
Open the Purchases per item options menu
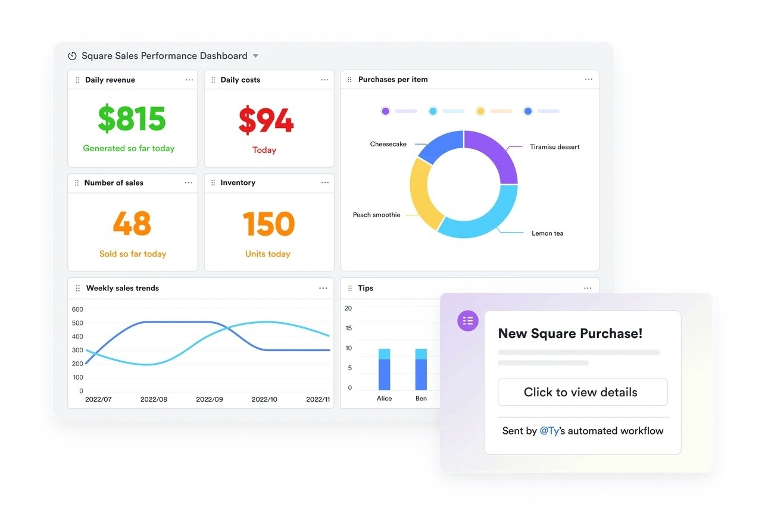tap(589, 79)
